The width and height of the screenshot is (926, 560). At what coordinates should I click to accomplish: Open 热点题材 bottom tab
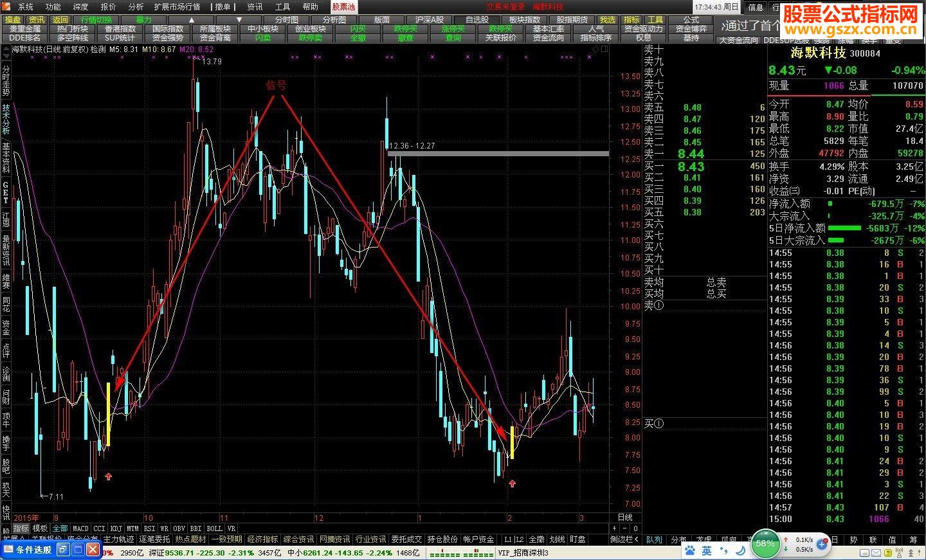191,539
